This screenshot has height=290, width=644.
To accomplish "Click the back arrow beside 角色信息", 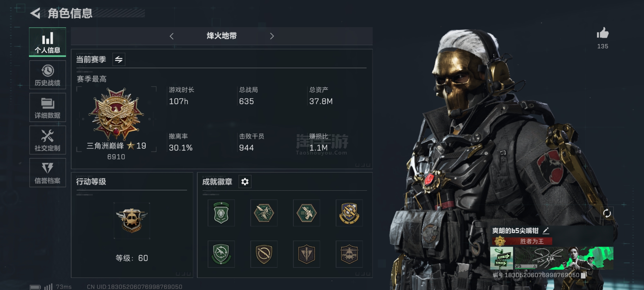I will click(x=35, y=13).
